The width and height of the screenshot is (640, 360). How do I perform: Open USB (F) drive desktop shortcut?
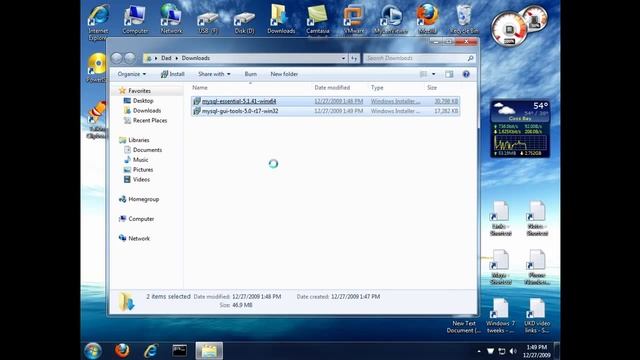tap(207, 22)
